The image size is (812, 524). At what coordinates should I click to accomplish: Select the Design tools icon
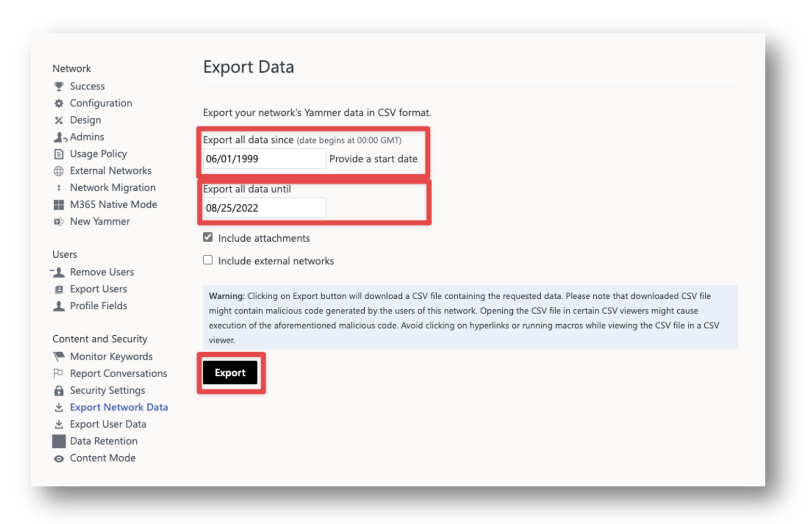click(59, 120)
